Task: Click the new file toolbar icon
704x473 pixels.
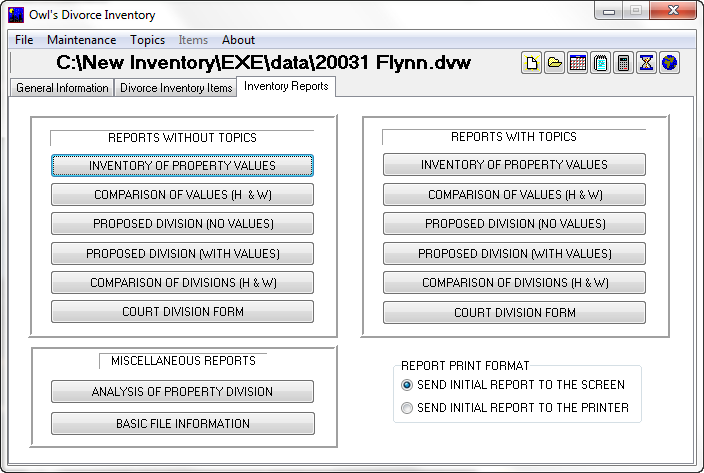Action: click(532, 63)
